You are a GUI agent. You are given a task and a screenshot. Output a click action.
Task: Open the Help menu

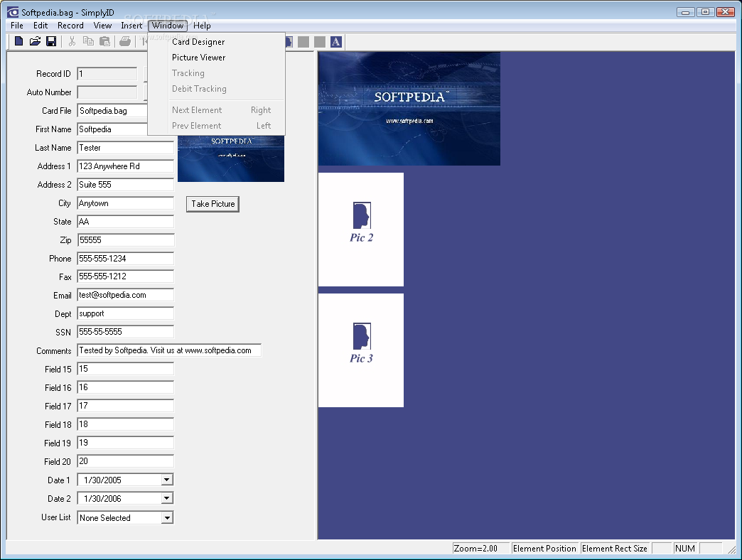(x=202, y=26)
